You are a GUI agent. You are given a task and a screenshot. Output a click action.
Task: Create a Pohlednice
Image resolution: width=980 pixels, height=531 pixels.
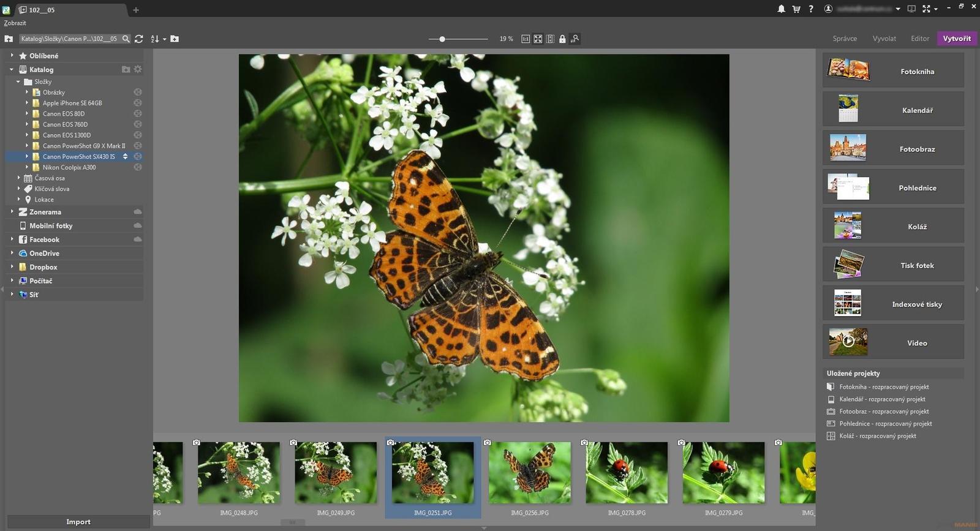(893, 187)
